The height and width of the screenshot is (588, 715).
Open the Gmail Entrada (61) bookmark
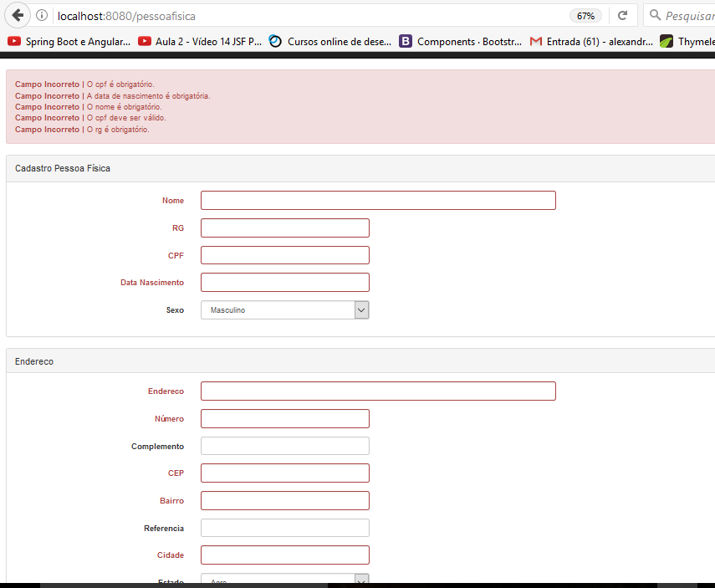[591, 42]
